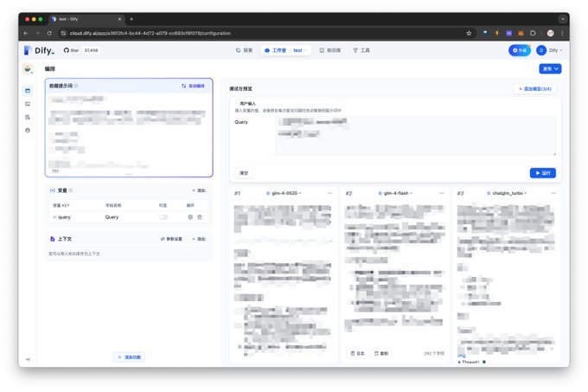Switch to the 工具 tools tab
This screenshot has width=588, height=392.
pyautogui.click(x=361, y=50)
